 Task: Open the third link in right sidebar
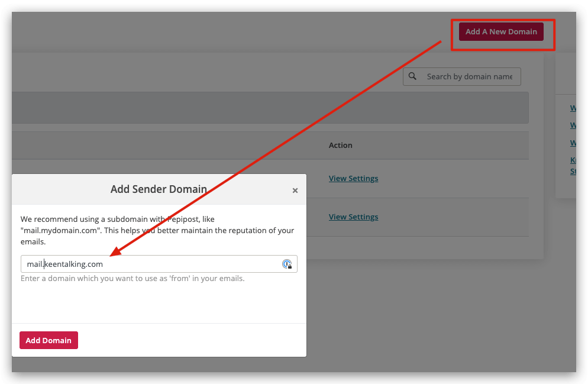tap(573, 143)
